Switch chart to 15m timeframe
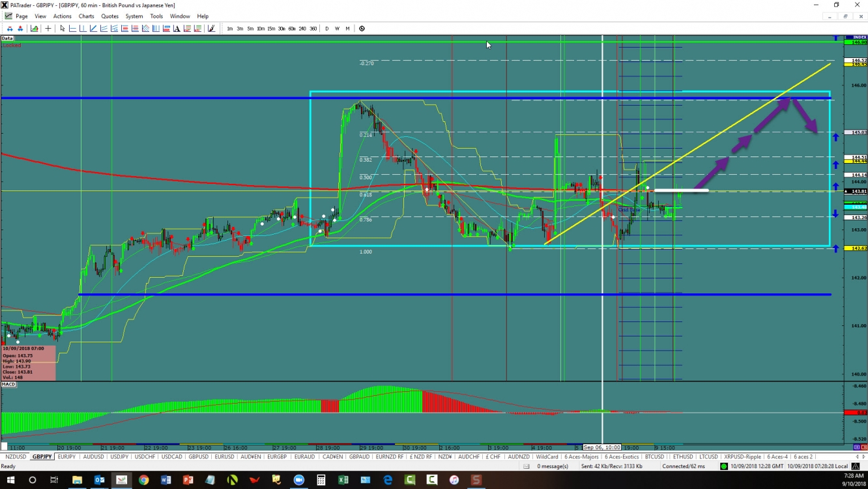The height and width of the screenshot is (489, 868). (271, 29)
